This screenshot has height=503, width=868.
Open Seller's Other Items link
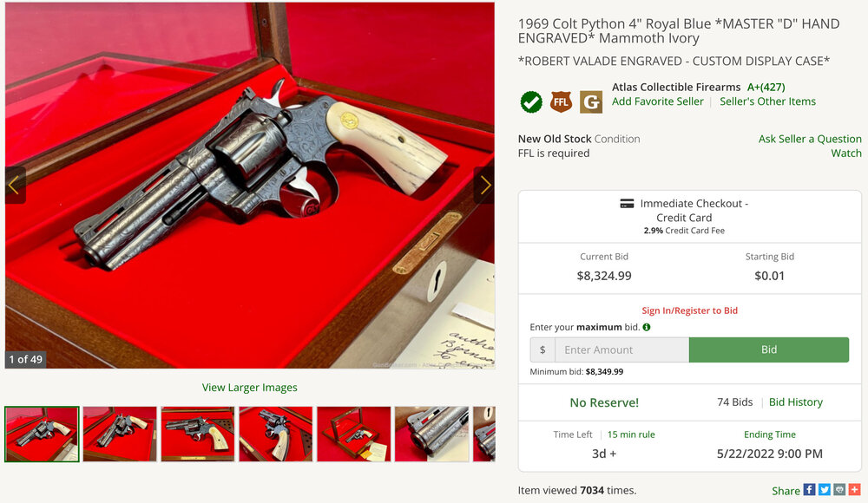tap(767, 101)
